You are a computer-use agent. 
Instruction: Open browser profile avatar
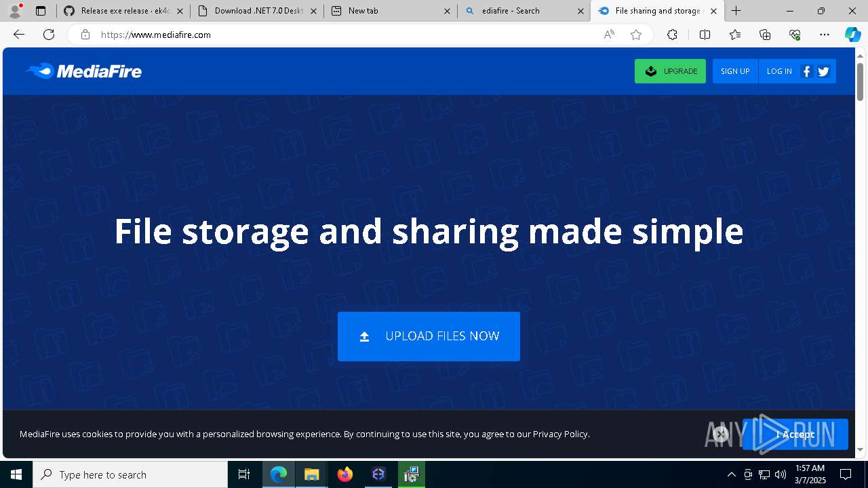point(14,11)
